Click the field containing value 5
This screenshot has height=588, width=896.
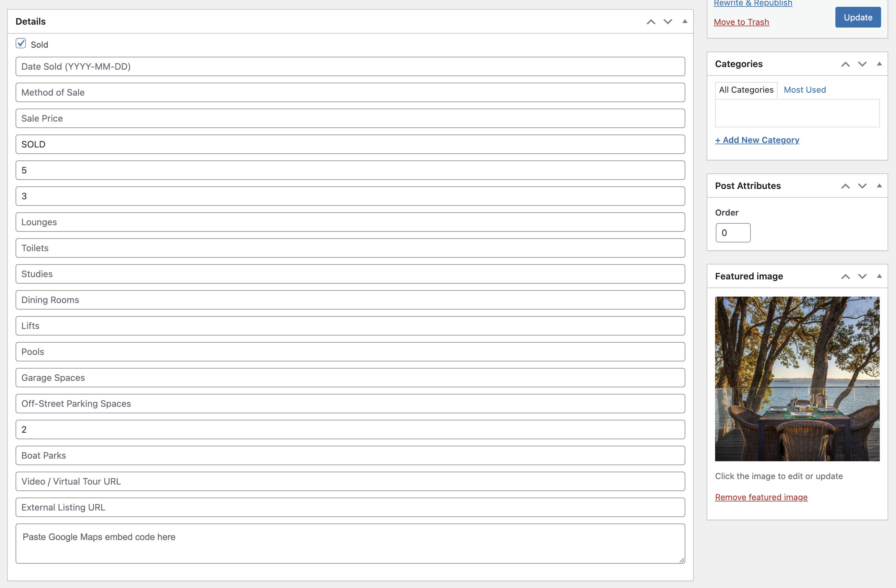(x=350, y=171)
